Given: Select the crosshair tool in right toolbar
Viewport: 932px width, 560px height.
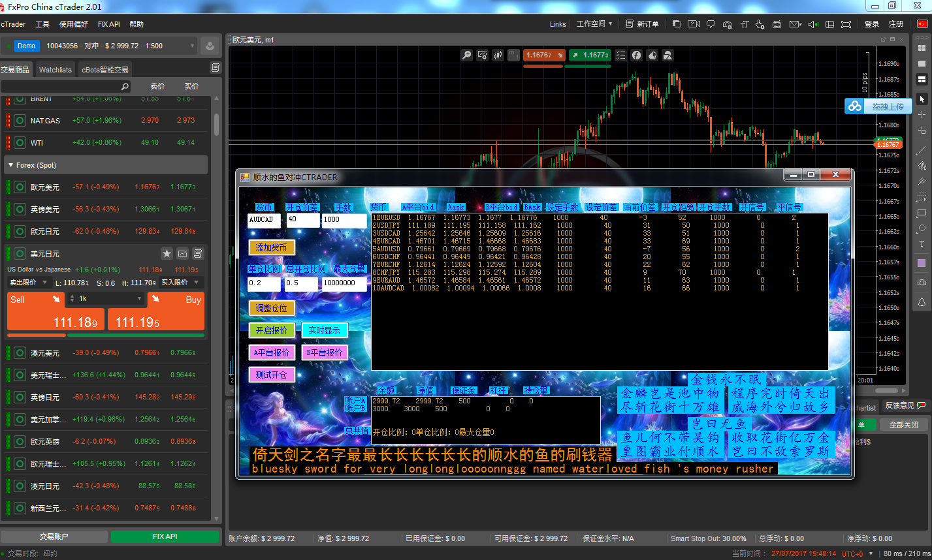Looking at the screenshot, I should 922,115.
